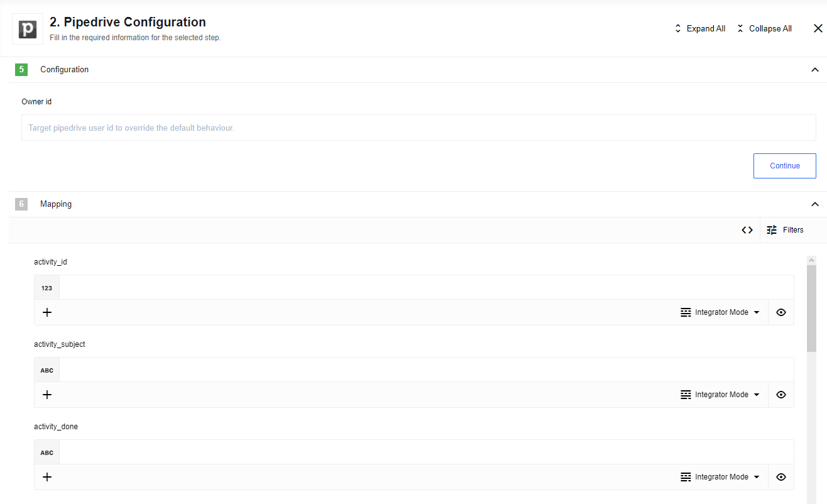Click the Mapping section title
Viewport: 827px width, 504px height.
tap(56, 204)
